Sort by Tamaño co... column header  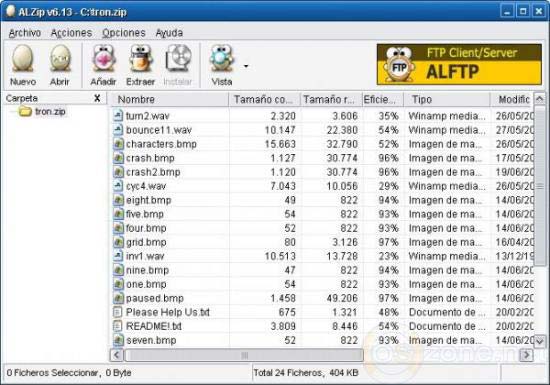tap(264, 100)
